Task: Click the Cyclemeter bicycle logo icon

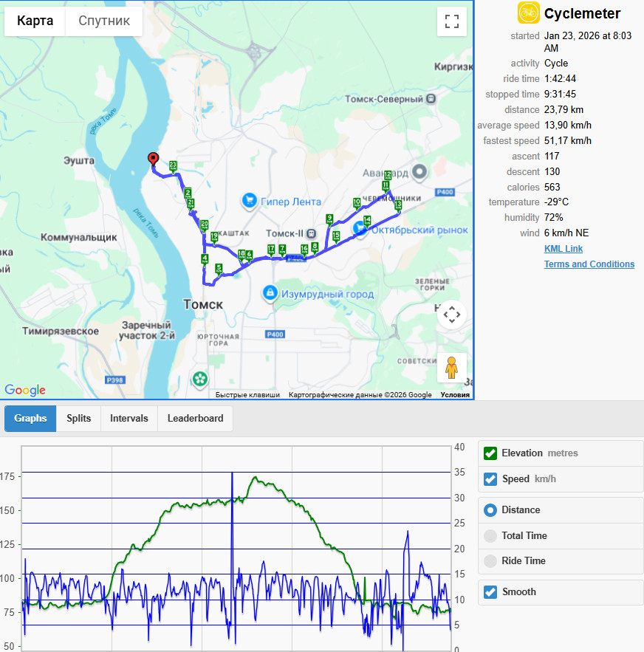Action: tap(528, 13)
